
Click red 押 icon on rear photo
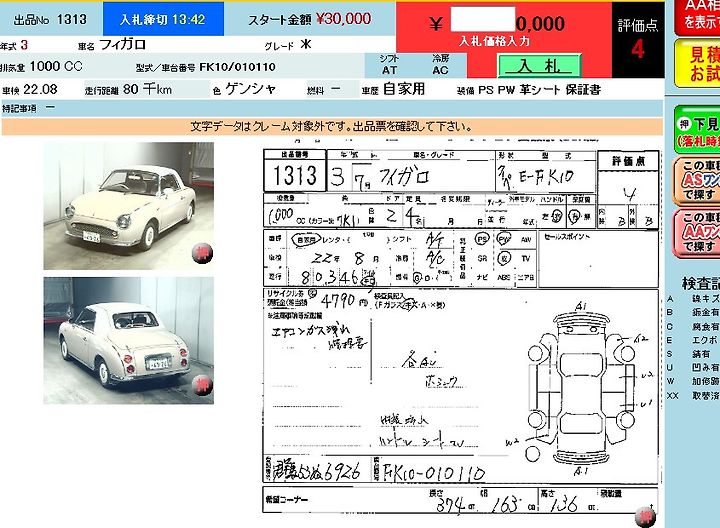202,384
